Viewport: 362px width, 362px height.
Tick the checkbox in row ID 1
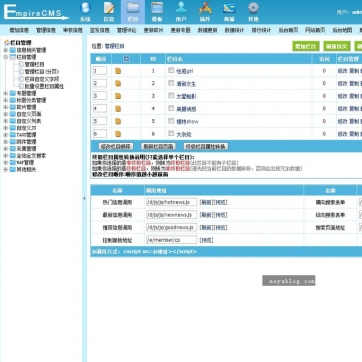pos(171,70)
